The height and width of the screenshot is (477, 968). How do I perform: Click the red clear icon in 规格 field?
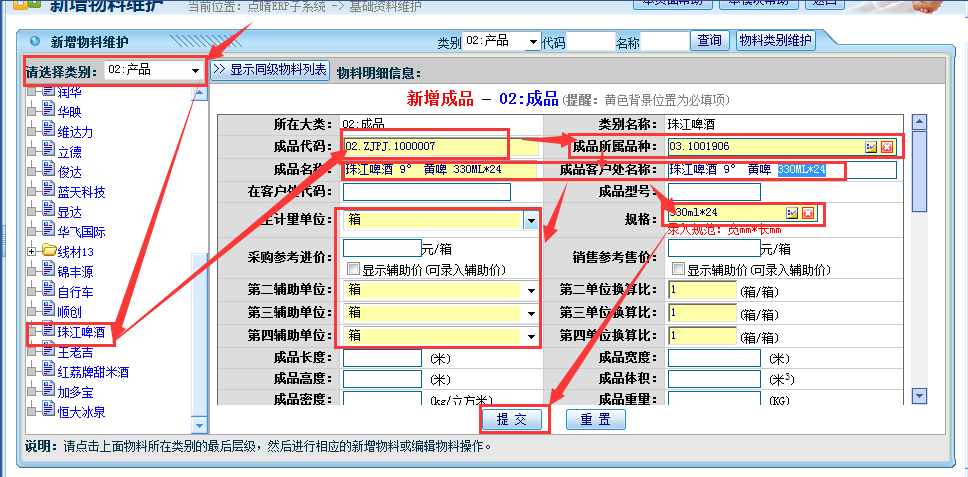807,213
